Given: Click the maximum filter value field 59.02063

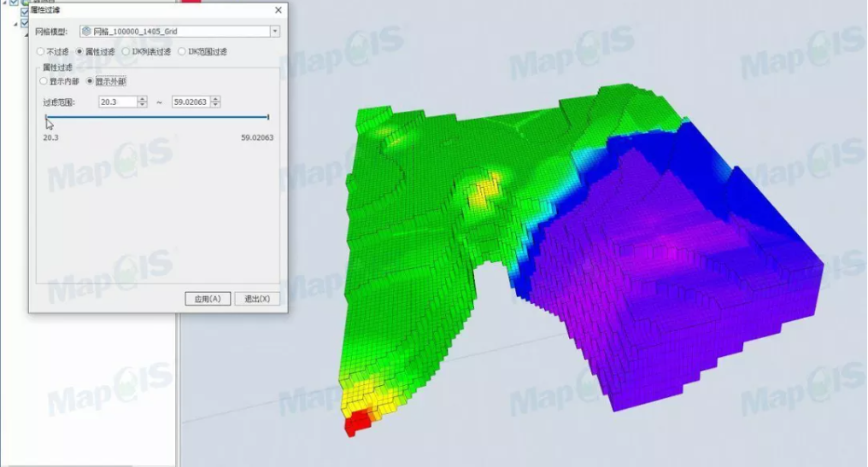Looking at the screenshot, I should click(x=191, y=102).
